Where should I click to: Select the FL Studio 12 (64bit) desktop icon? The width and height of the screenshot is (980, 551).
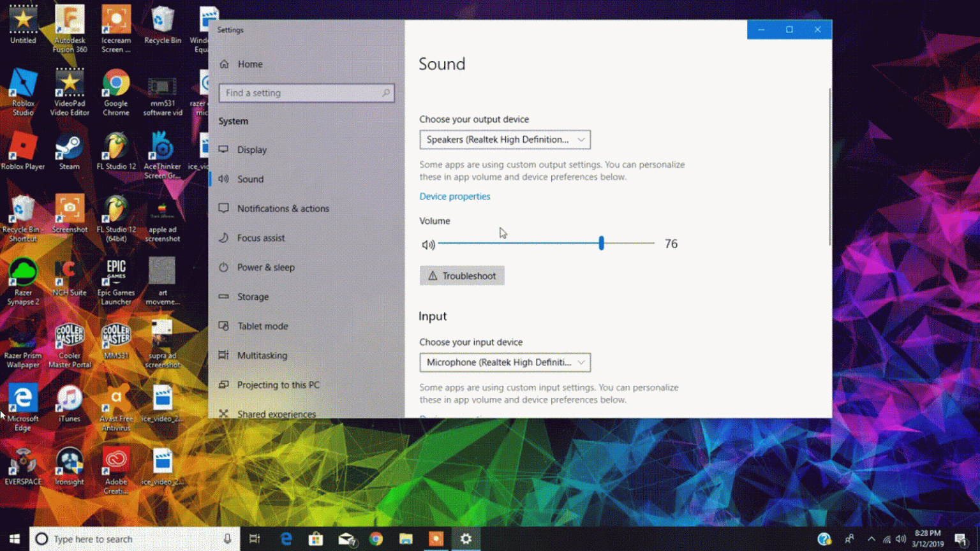(x=116, y=219)
